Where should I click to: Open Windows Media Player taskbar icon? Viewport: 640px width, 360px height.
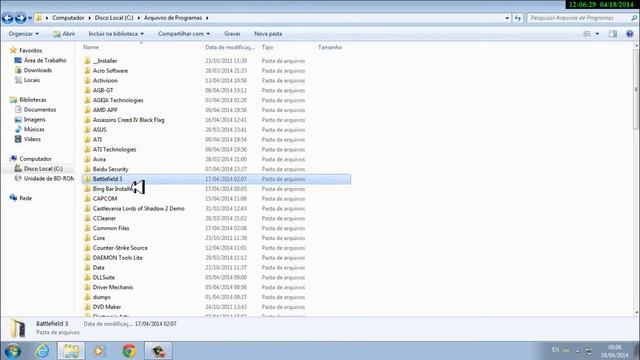point(99,351)
